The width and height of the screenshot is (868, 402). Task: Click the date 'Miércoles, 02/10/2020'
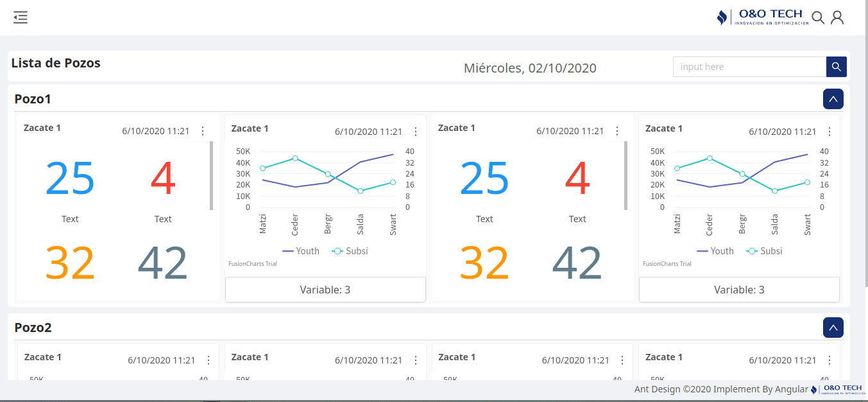click(530, 68)
